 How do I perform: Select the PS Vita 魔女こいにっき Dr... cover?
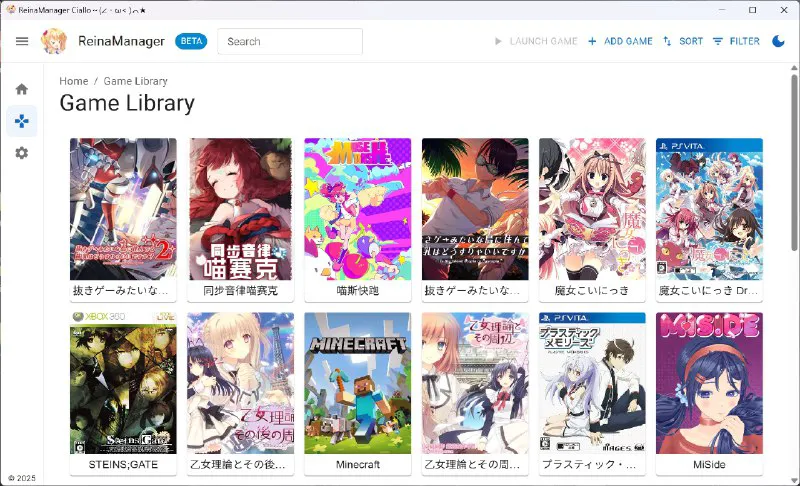pos(709,209)
